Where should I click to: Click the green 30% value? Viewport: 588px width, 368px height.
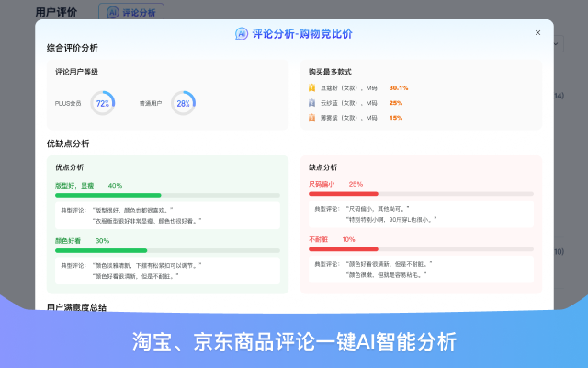click(102, 241)
